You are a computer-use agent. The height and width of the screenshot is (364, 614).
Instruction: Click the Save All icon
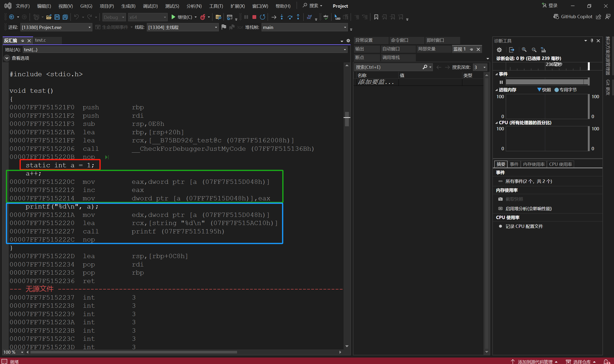[65, 17]
